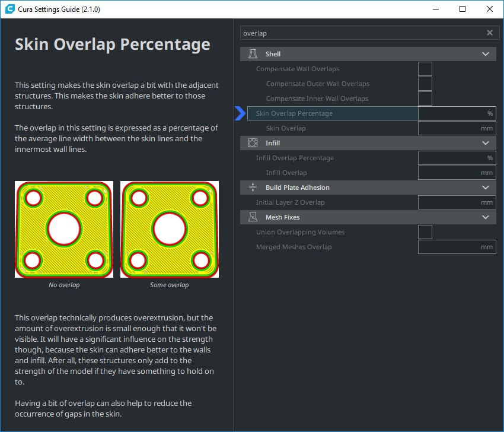The height and width of the screenshot is (432, 504).
Task: Click the Skin Overlap mm field
Action: click(x=457, y=128)
